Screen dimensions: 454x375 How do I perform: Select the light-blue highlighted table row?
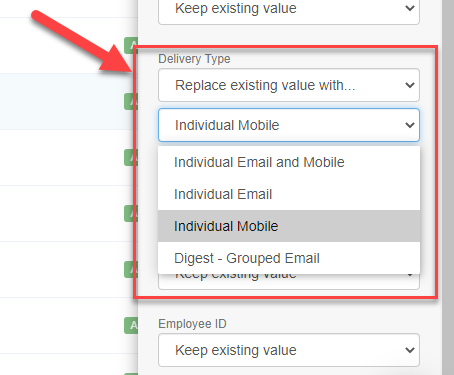(x=67, y=101)
